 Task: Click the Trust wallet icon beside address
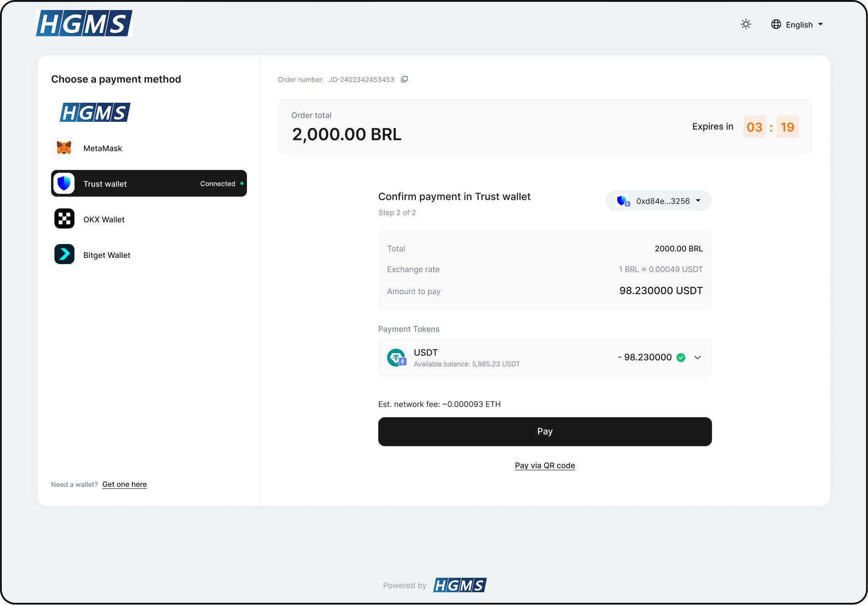tap(623, 201)
